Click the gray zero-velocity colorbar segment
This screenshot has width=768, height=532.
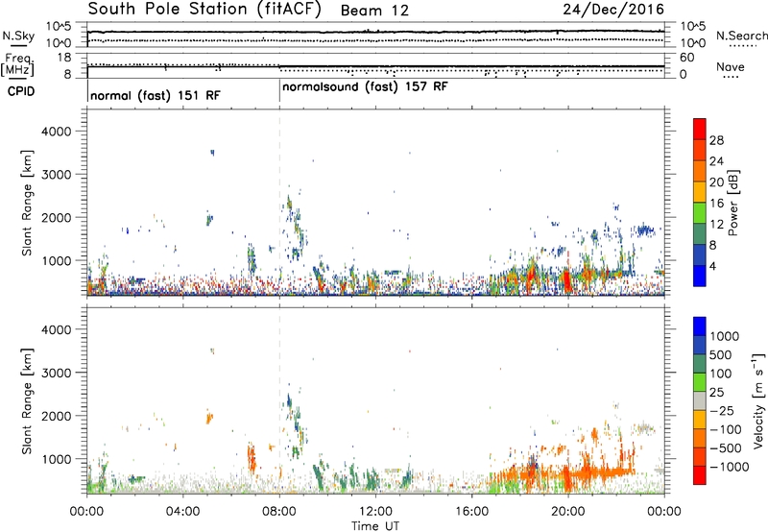700,400
